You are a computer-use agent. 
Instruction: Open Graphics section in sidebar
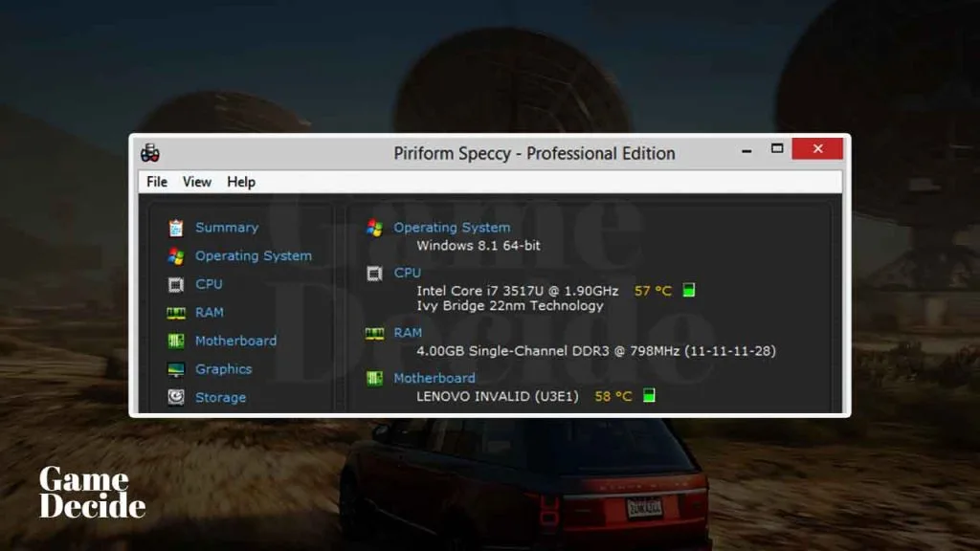pyautogui.click(x=224, y=369)
